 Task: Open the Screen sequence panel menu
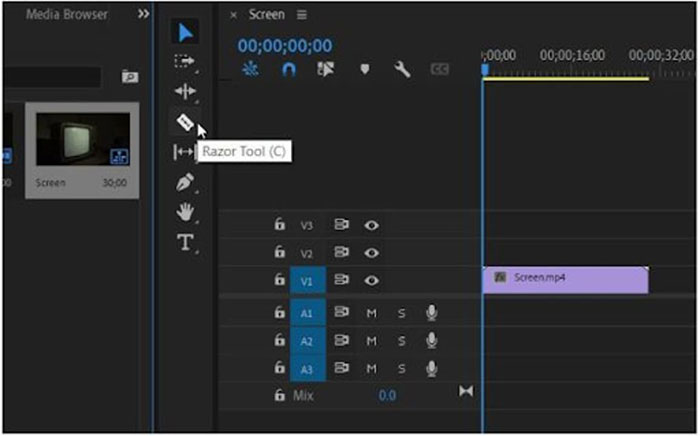click(x=302, y=15)
